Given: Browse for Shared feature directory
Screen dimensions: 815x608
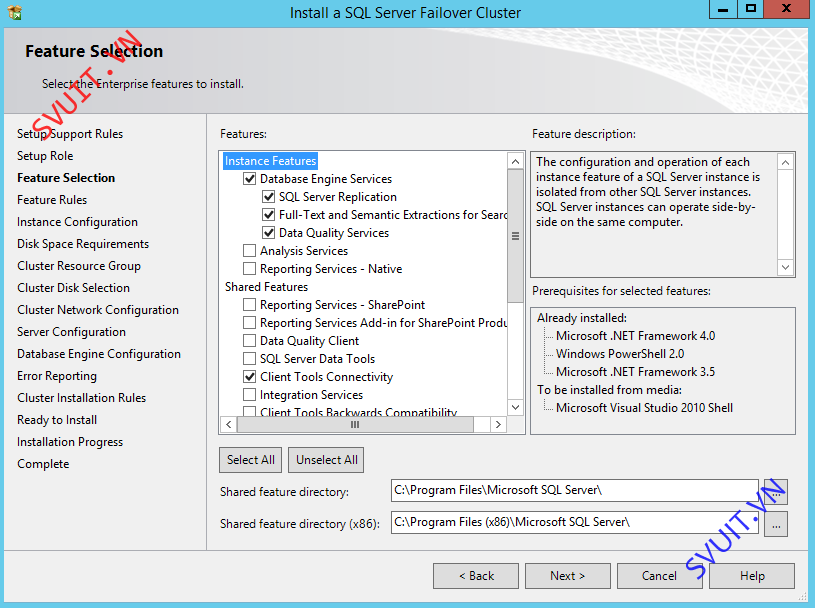Looking at the screenshot, I should [x=776, y=492].
